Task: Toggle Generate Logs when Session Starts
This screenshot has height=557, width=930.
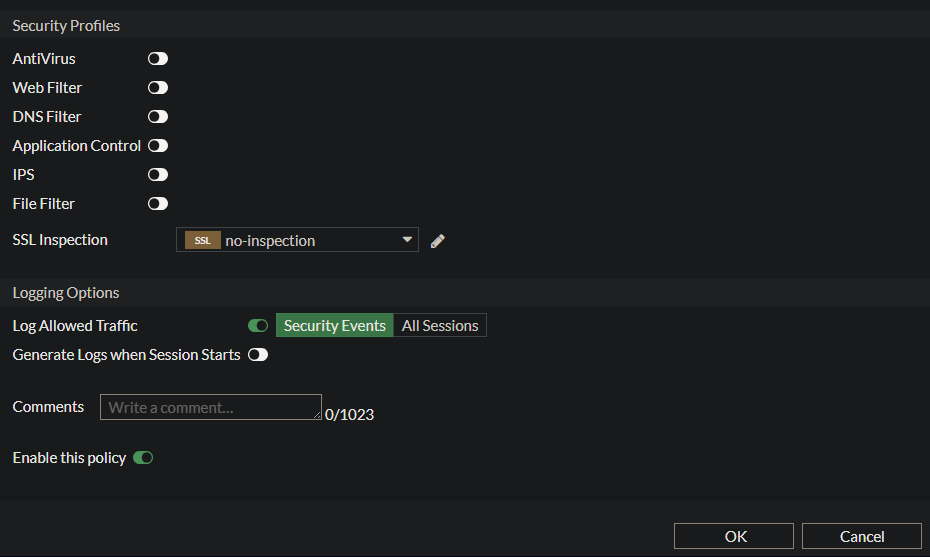Action: click(258, 355)
